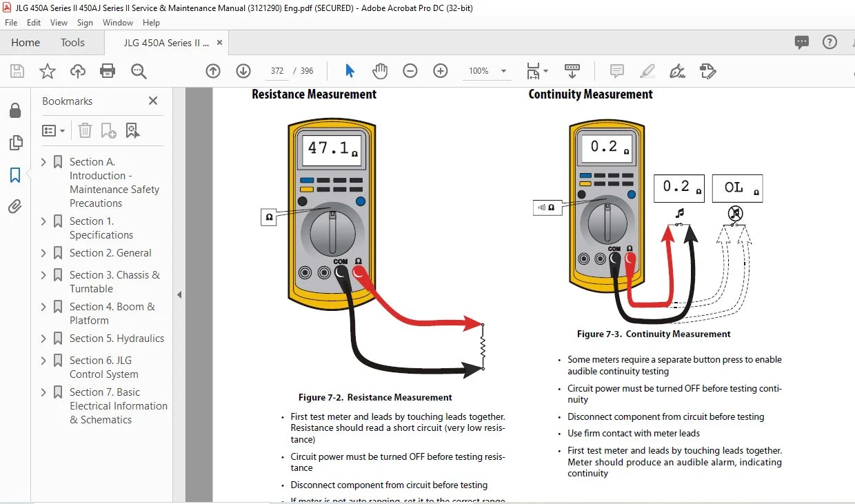Image resolution: width=855 pixels, height=504 pixels.
Task: Open the security lock panel in sidebar
Action: tap(14, 110)
